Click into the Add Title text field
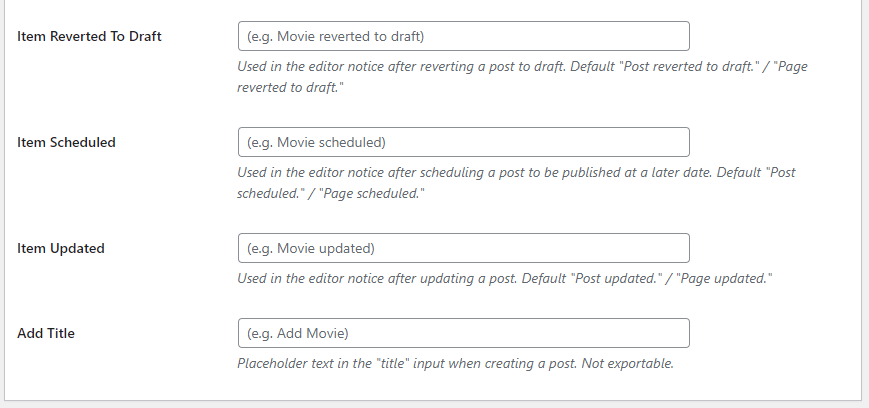The image size is (869, 408). point(463,333)
